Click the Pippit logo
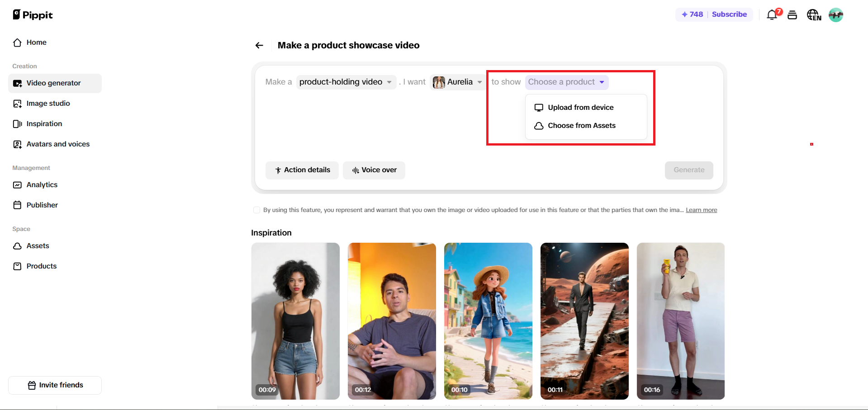Viewport: 868px width, 410px height. click(x=33, y=15)
